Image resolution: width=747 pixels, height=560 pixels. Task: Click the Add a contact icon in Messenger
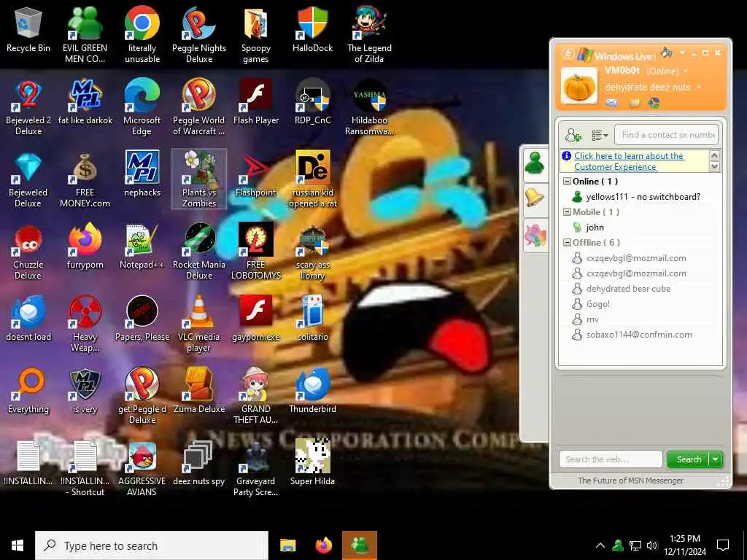(x=573, y=135)
